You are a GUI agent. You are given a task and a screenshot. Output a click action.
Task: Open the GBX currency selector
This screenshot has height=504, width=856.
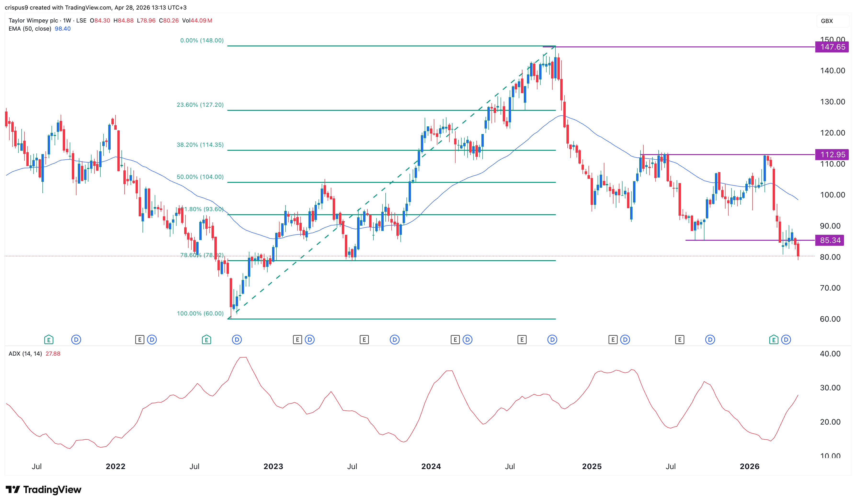point(827,21)
